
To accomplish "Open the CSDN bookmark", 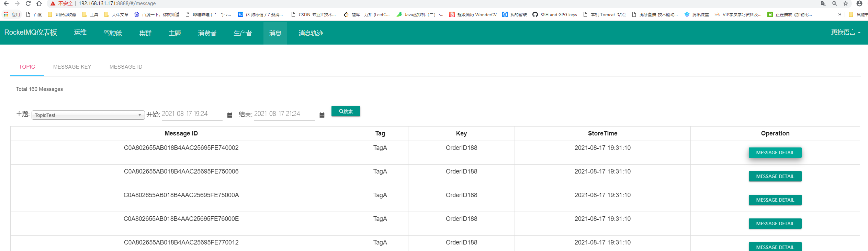I will pyautogui.click(x=313, y=14).
